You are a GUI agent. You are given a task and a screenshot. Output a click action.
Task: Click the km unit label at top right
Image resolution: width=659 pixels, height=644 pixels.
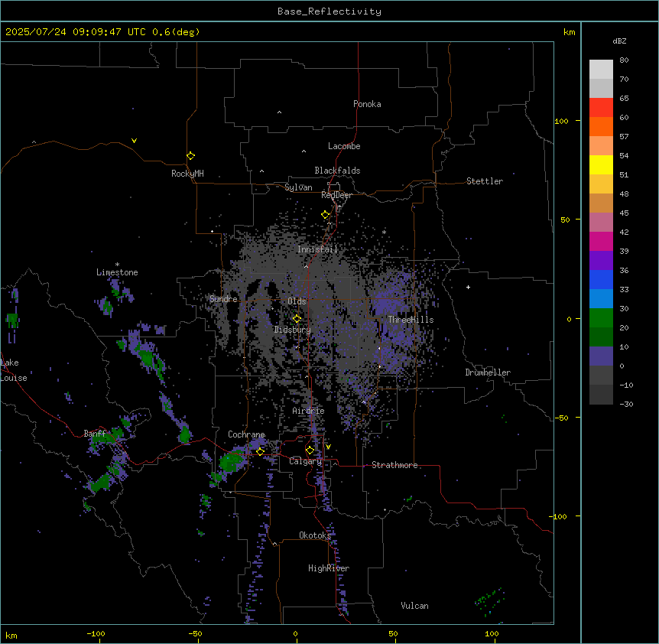(x=570, y=32)
